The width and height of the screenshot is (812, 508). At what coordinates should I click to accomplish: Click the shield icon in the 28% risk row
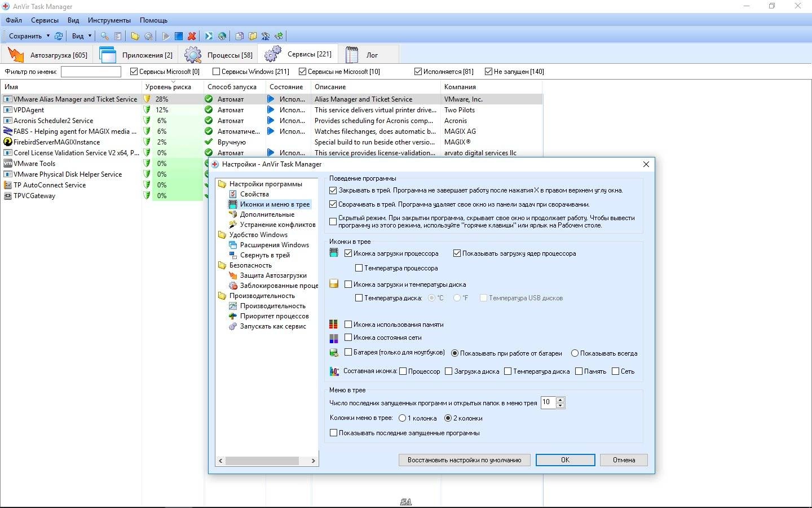pyautogui.click(x=147, y=99)
